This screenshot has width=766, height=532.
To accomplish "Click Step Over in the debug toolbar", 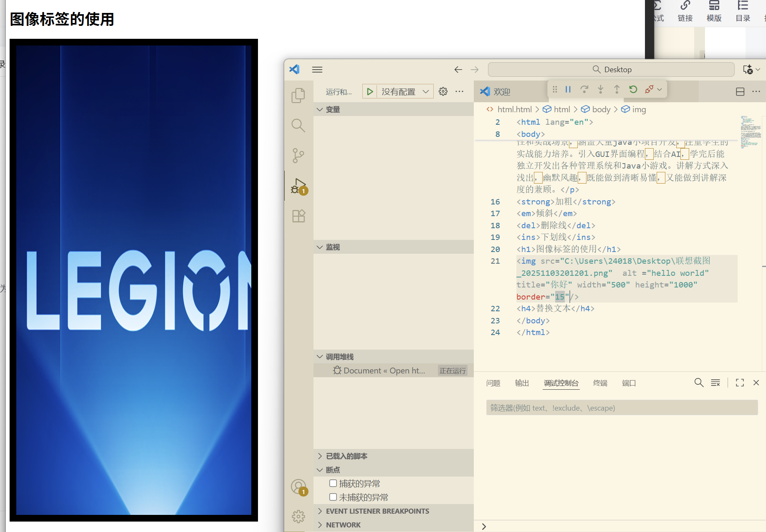I will click(584, 89).
